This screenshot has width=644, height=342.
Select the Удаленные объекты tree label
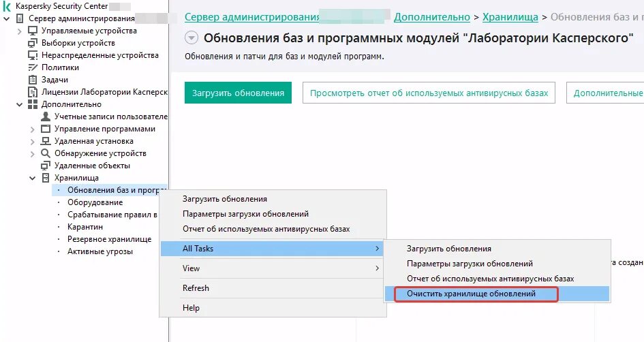92,166
